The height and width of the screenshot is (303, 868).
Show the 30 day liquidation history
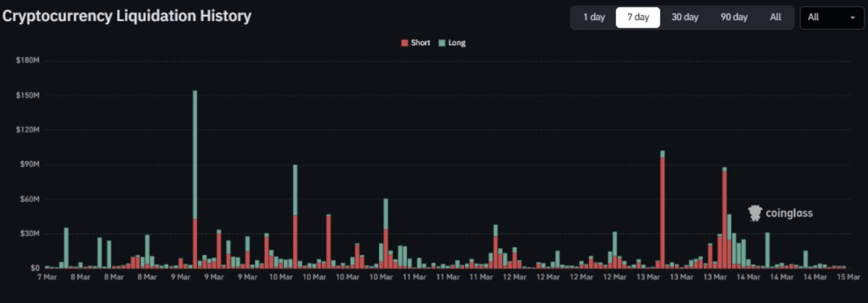[685, 17]
